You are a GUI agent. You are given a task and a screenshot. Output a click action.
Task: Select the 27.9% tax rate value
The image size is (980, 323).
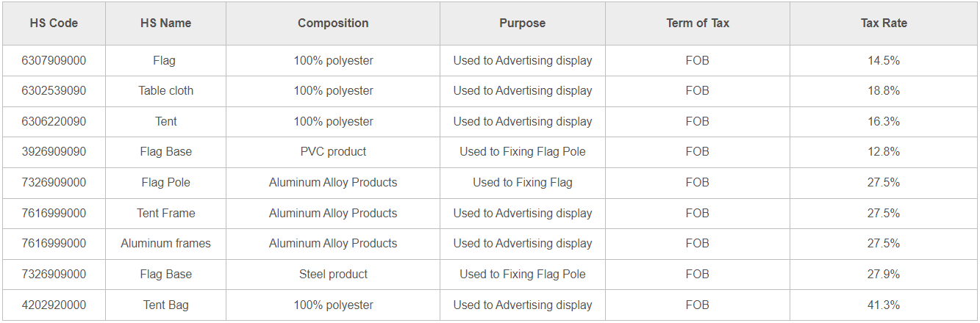tap(884, 275)
